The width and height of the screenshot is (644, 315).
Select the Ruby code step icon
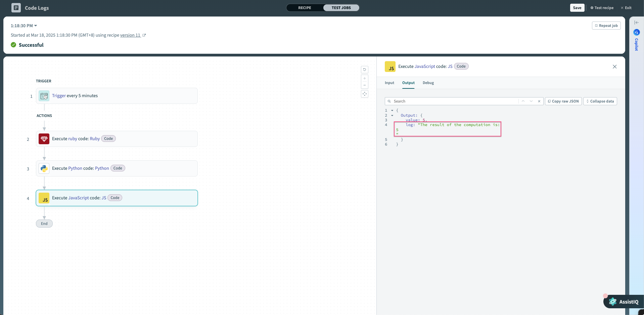(44, 139)
